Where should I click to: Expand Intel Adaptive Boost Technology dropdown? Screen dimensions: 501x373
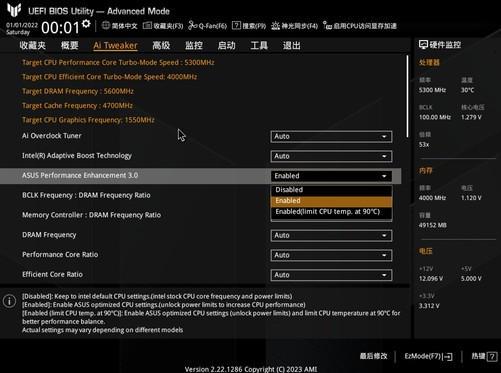coord(331,156)
